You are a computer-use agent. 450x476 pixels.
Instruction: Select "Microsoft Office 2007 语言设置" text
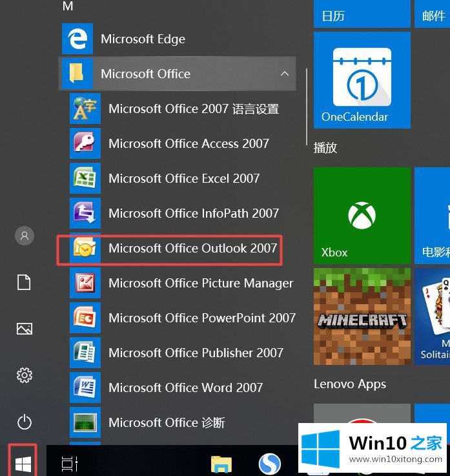coord(194,109)
